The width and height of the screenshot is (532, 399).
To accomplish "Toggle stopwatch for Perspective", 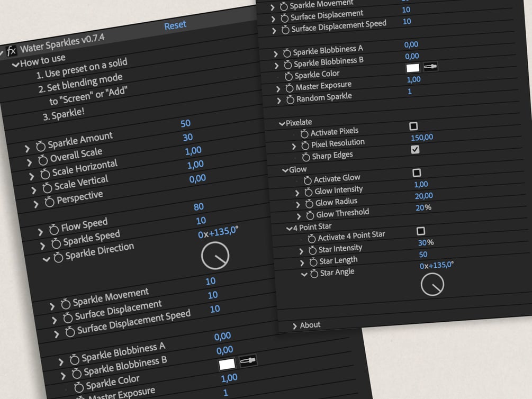I will pos(50,202).
